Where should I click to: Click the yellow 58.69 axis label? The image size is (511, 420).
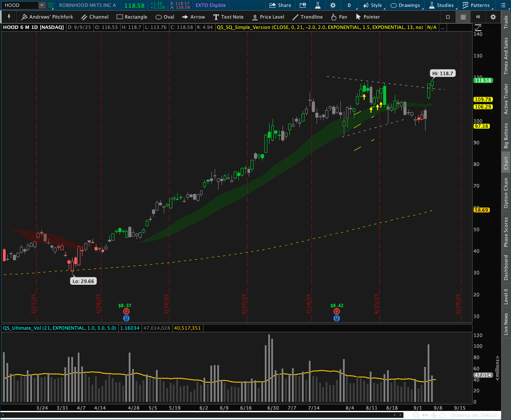coord(481,210)
